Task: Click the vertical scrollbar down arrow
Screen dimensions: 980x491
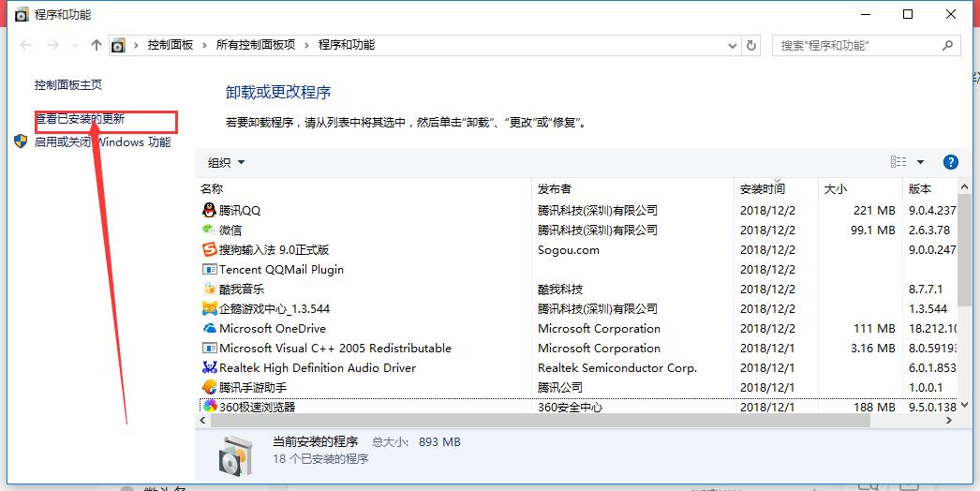Action: 964,404
